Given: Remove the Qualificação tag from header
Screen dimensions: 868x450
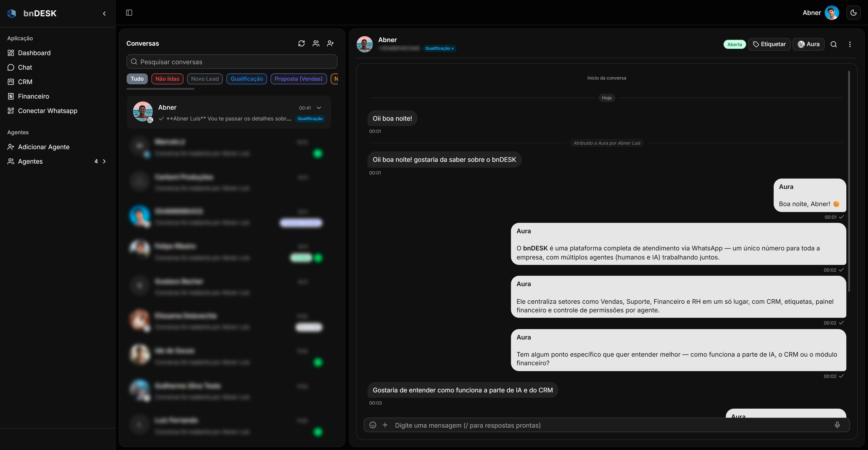Looking at the screenshot, I should click(x=453, y=49).
